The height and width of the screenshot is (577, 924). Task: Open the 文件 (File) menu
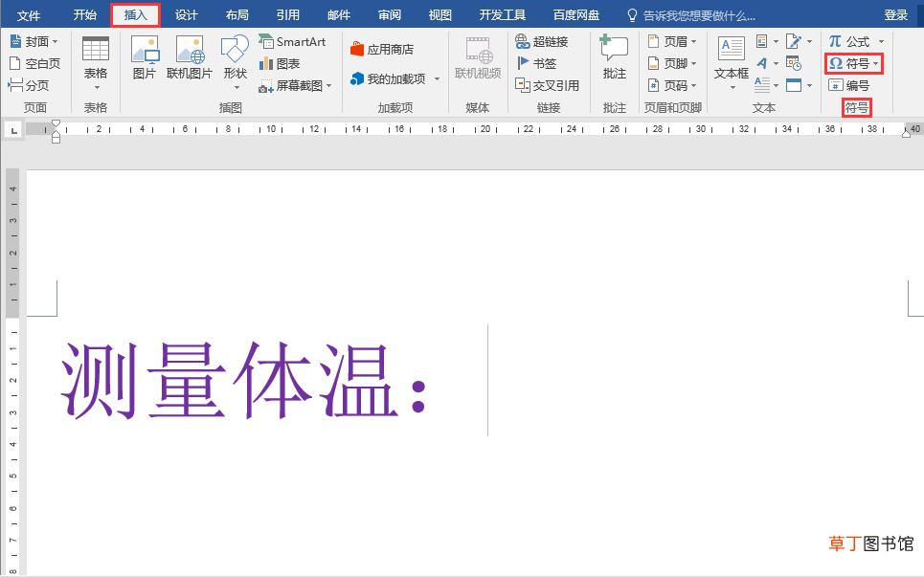point(29,15)
